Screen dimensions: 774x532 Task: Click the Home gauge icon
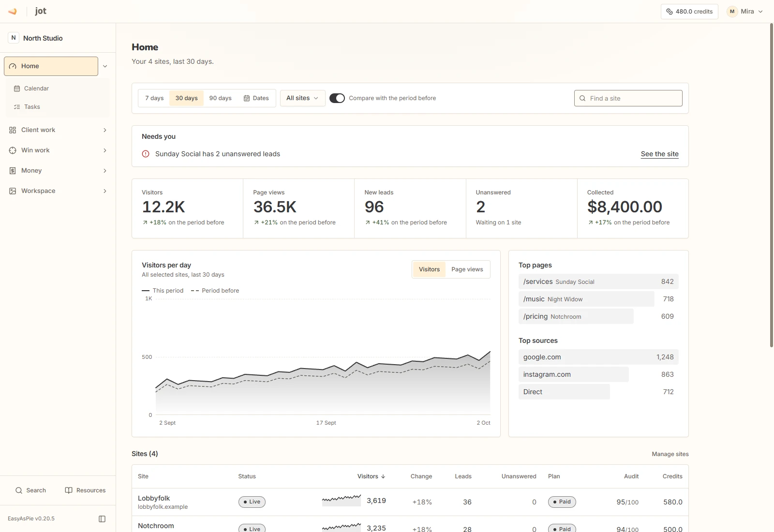pyautogui.click(x=13, y=66)
